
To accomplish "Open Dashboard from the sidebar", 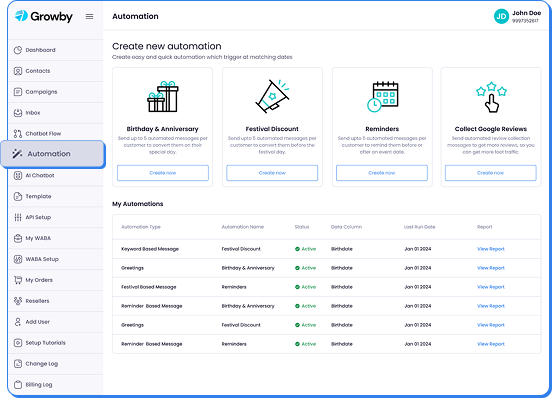I will click(x=56, y=50).
